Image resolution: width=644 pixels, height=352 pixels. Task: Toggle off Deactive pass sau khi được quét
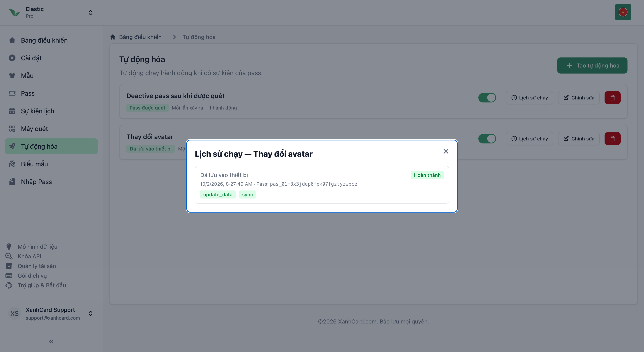click(487, 98)
